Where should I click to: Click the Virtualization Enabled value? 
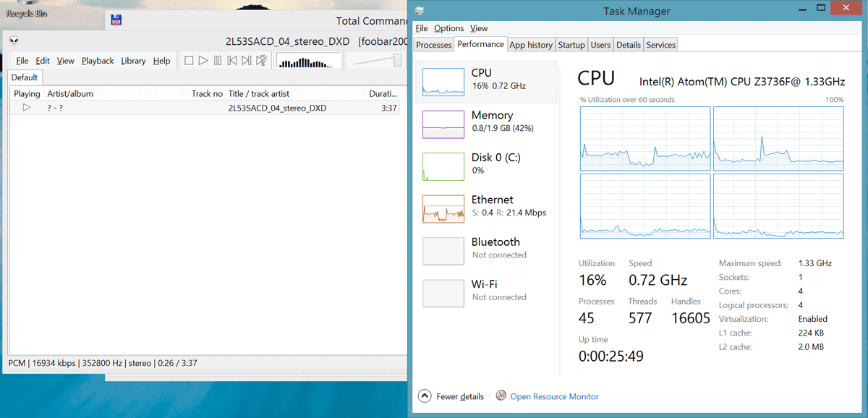tap(812, 319)
